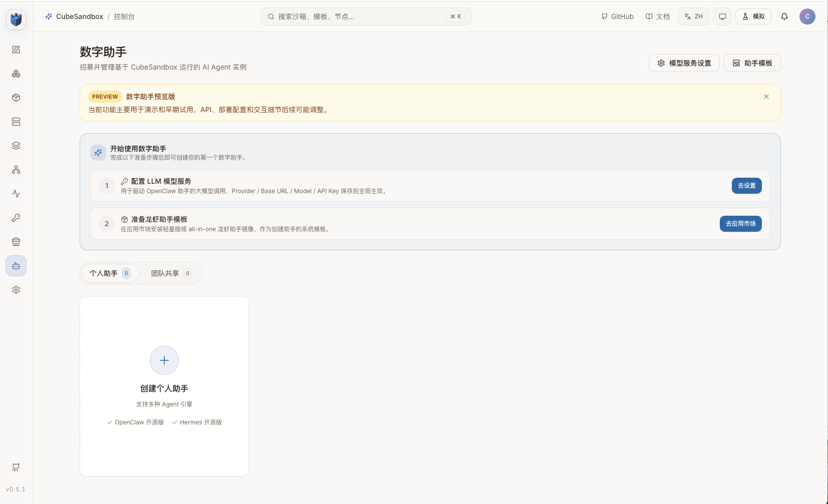This screenshot has height=504, width=828.
Task: Click the 数字助手预览版 banner title
Action: coord(151,97)
